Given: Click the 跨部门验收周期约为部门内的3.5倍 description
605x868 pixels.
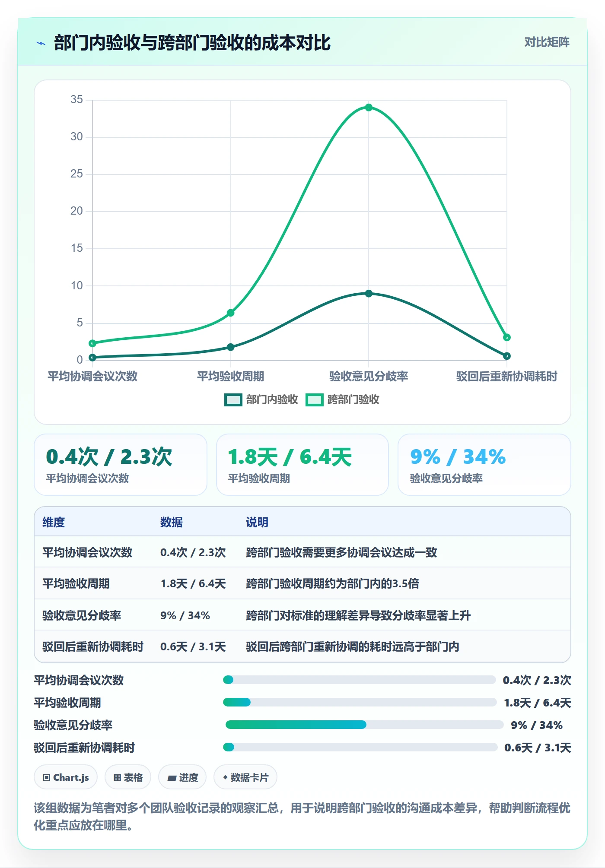Looking at the screenshot, I should (333, 583).
